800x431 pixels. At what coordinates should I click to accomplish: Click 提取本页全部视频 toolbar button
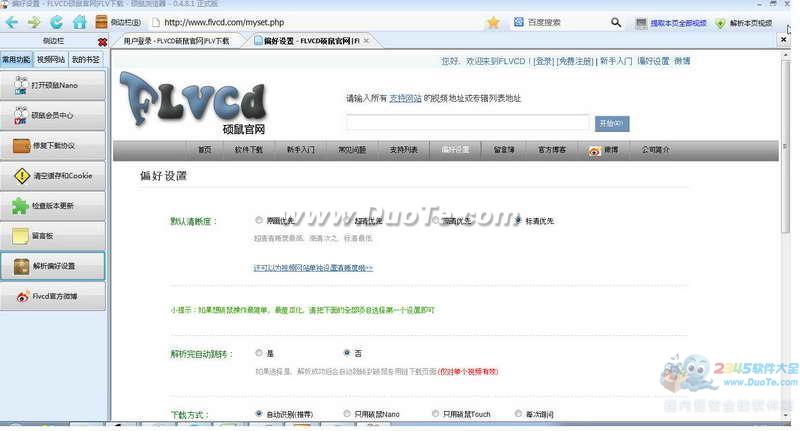point(671,23)
